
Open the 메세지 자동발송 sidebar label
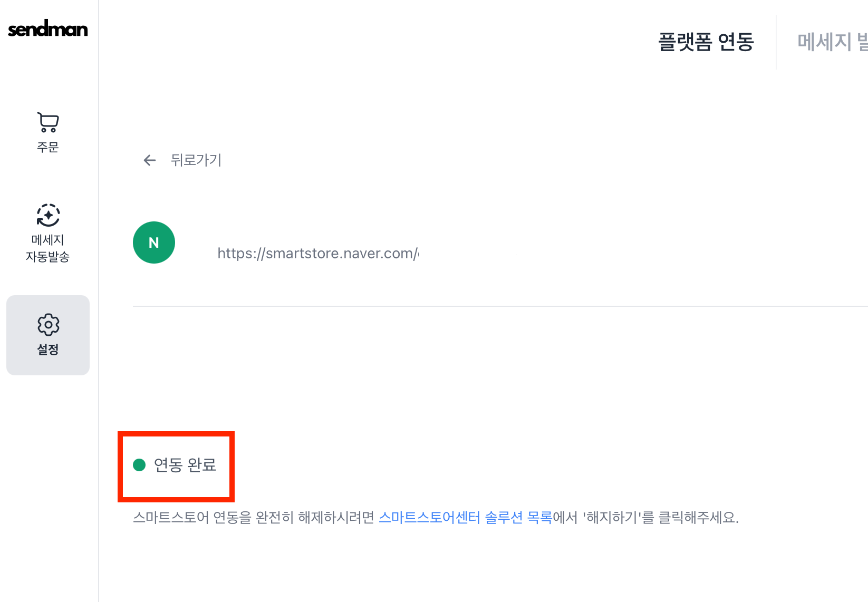click(48, 248)
